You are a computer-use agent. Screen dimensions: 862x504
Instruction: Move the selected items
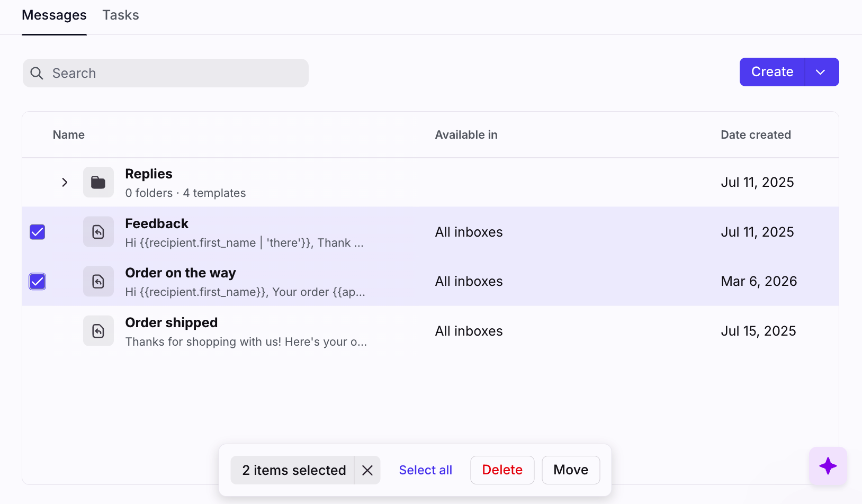click(x=570, y=470)
